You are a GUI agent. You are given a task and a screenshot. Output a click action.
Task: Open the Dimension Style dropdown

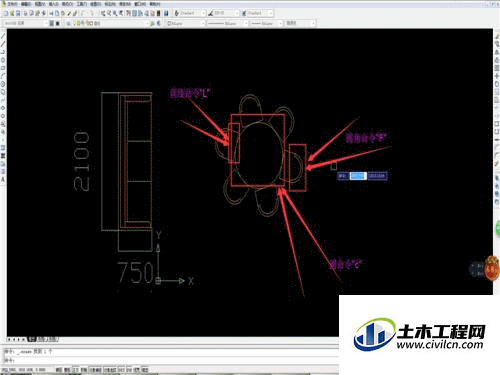[237, 13]
